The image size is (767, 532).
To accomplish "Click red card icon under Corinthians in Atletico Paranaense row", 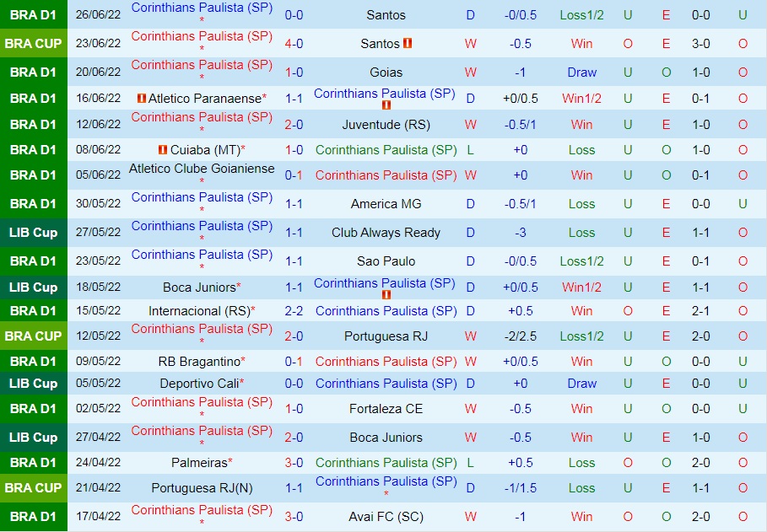I will pyautogui.click(x=386, y=105).
